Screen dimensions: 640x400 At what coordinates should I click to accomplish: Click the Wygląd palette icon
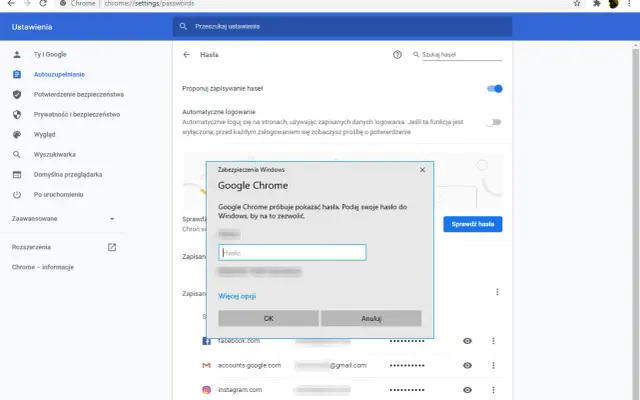point(17,134)
